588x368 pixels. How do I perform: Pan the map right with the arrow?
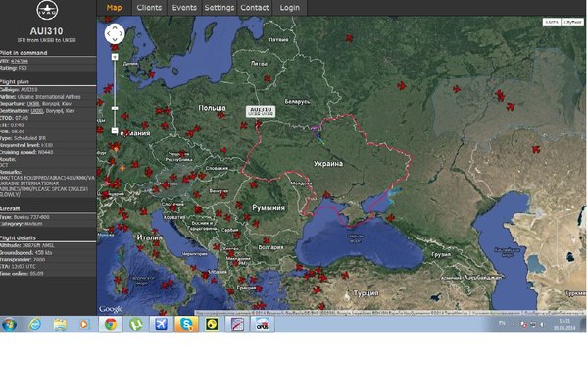pyautogui.click(x=121, y=34)
